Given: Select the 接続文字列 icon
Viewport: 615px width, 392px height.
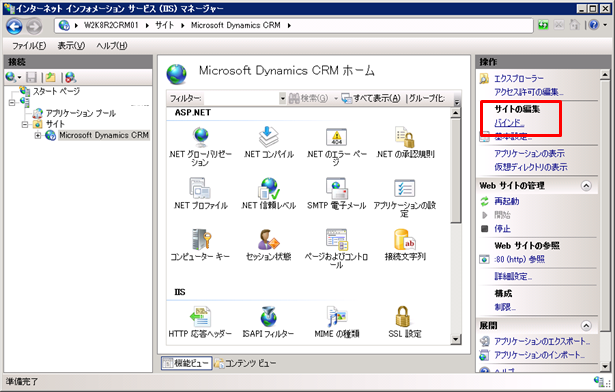Looking at the screenshot, I should point(405,245).
